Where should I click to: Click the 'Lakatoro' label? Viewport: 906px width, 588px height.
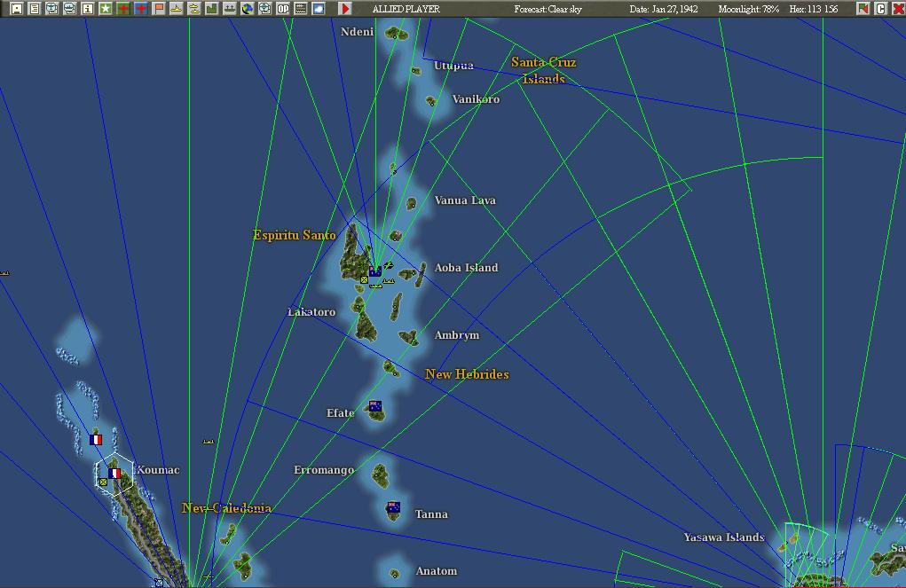311,312
